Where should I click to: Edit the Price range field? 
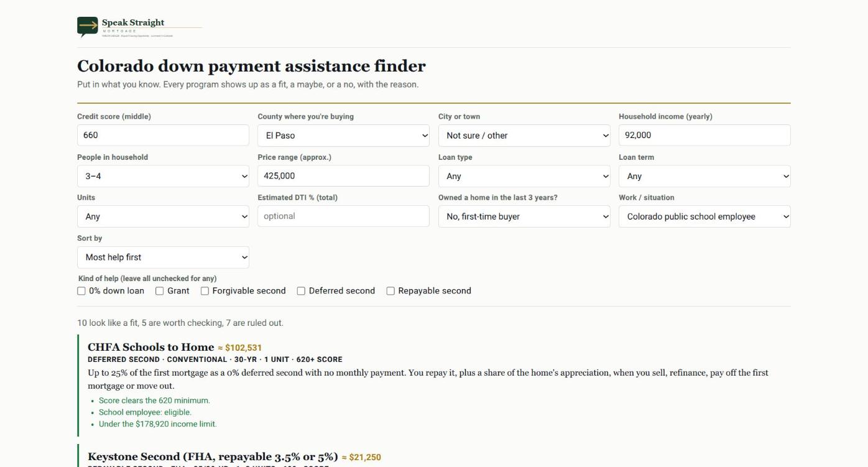tap(343, 176)
